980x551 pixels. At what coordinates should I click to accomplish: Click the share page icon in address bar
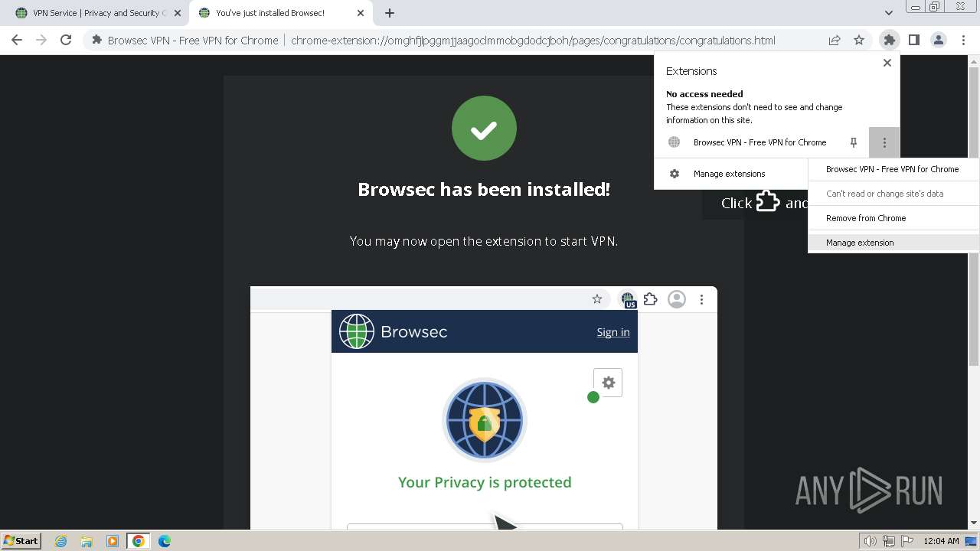point(835,40)
